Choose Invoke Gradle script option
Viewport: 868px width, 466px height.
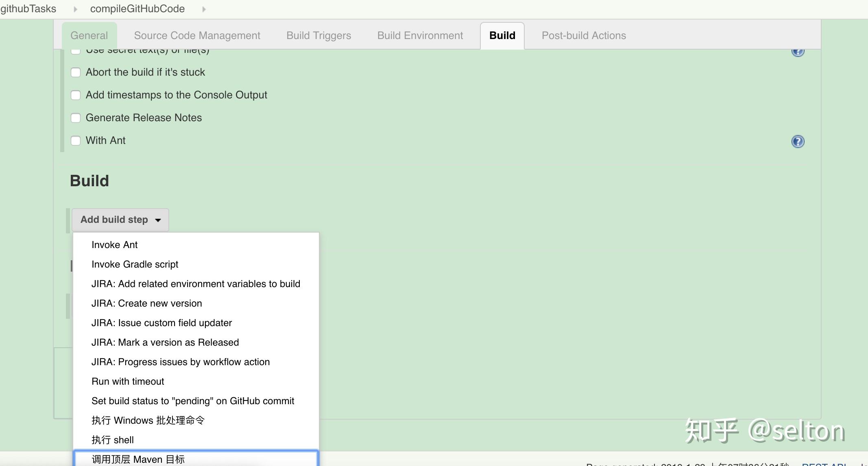(135, 264)
